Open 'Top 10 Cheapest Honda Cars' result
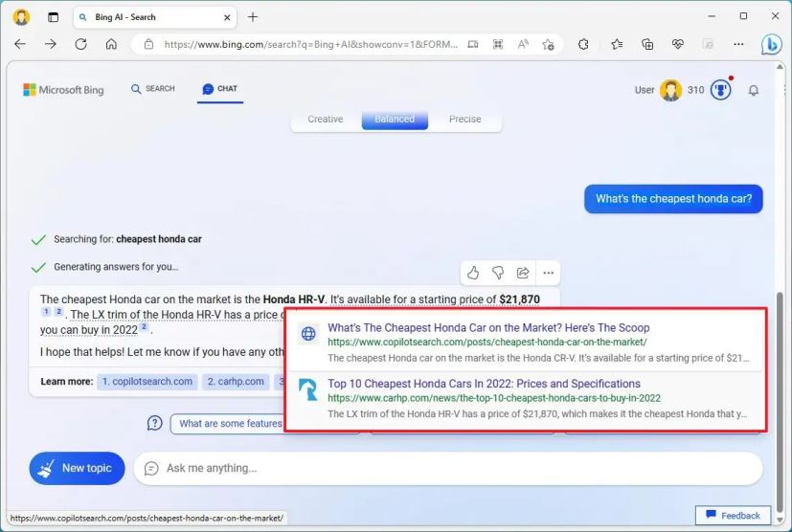Image resolution: width=792 pixels, height=532 pixels. point(484,384)
